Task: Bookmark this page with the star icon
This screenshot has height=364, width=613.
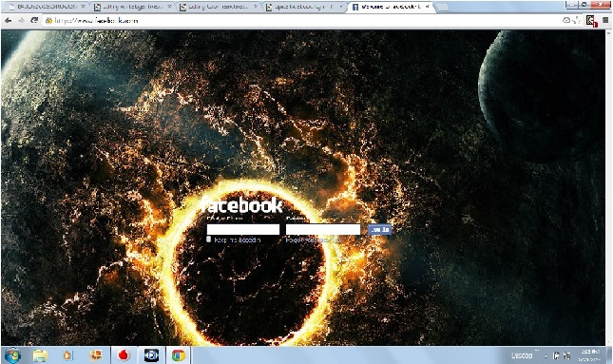Action: (576, 20)
